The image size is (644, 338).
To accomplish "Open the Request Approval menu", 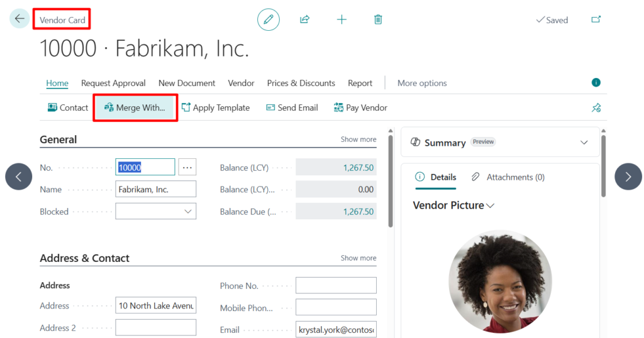I will click(x=113, y=83).
